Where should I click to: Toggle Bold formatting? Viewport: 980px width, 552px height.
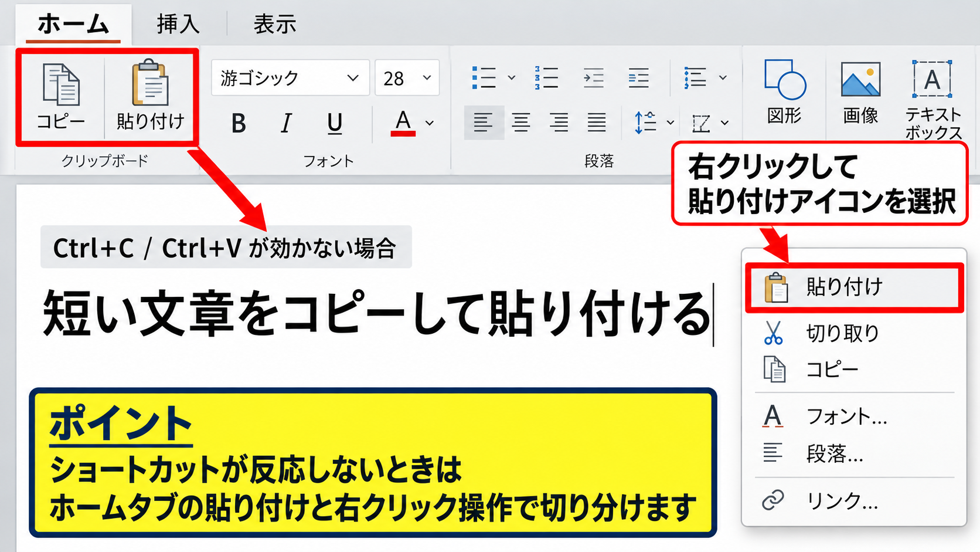pos(239,124)
